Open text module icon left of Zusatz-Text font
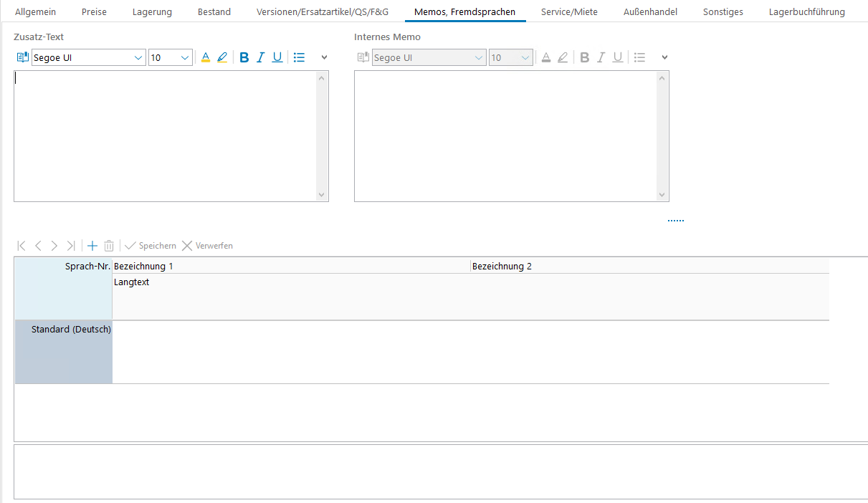The height and width of the screenshot is (503, 868). [22, 58]
